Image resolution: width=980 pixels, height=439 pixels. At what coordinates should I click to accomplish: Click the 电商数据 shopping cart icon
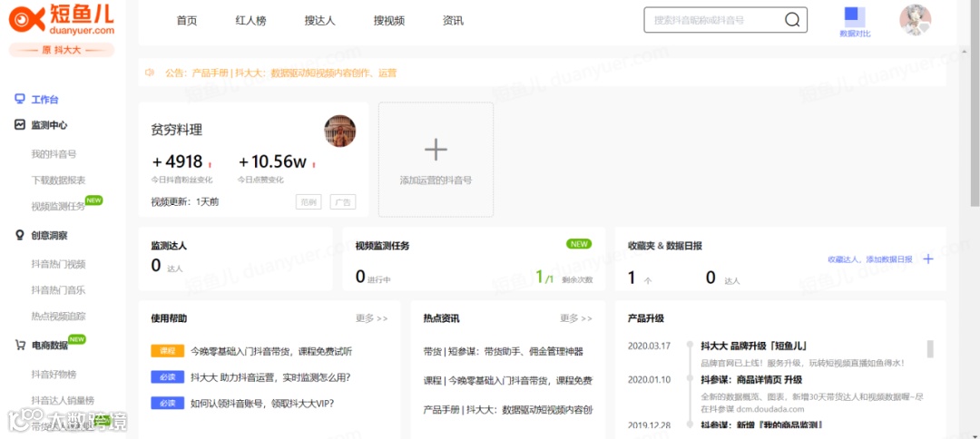(20, 345)
